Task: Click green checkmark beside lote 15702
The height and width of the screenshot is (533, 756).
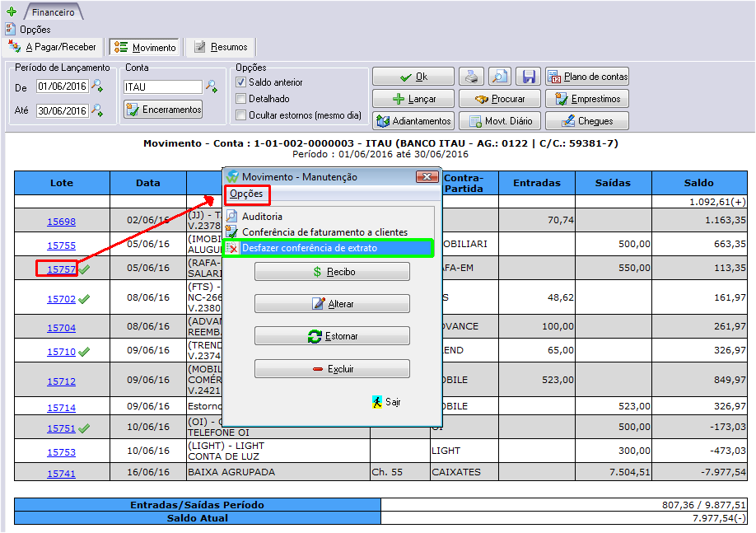Action: pos(84,299)
